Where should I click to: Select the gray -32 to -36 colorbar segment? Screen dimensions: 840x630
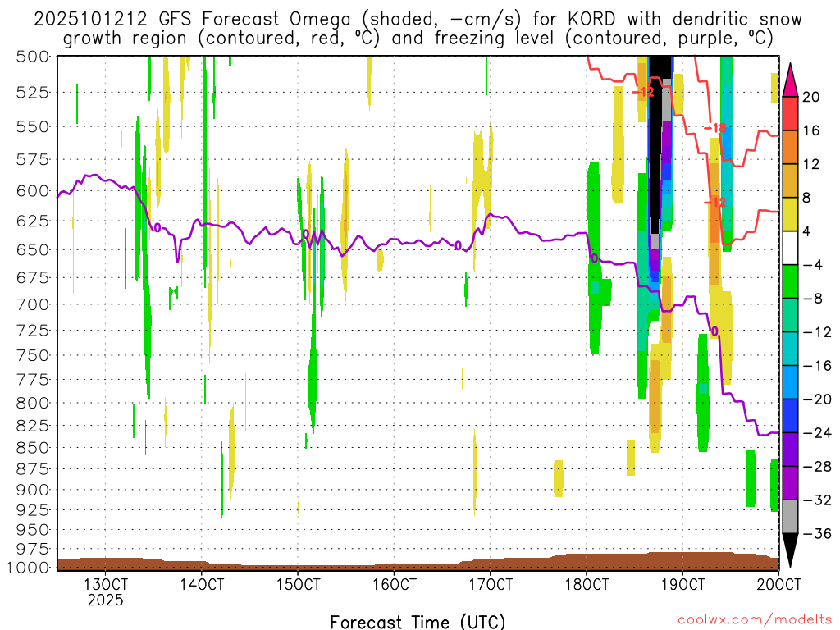point(790,517)
